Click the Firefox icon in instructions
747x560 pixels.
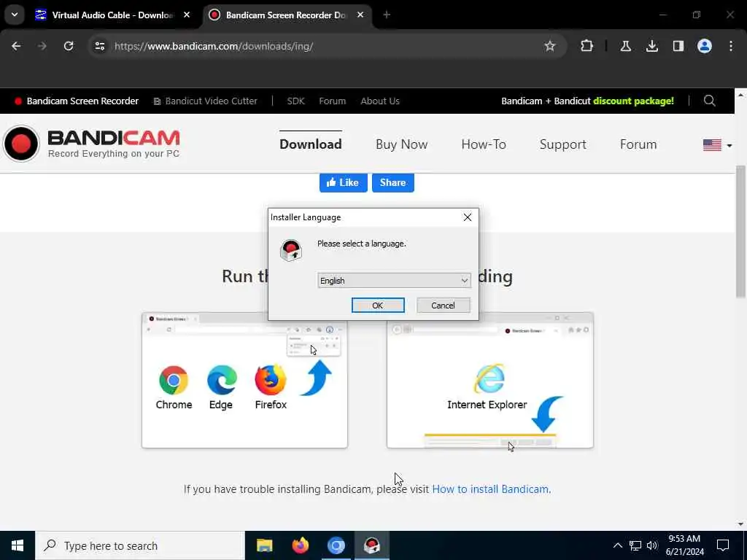pyautogui.click(x=271, y=380)
